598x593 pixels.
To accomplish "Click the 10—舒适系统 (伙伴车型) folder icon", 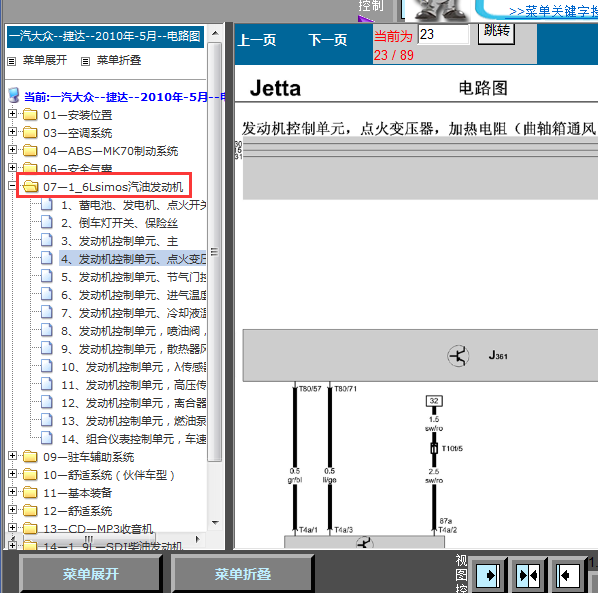I will click(30, 474).
